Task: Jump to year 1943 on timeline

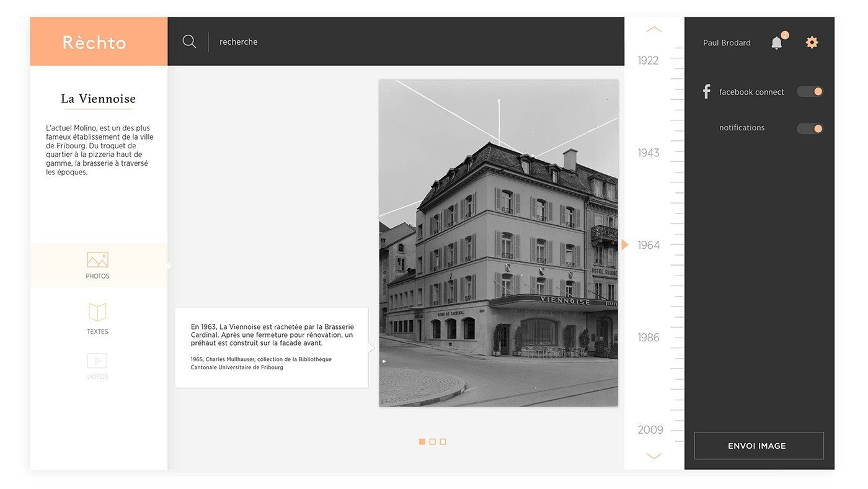Action: [x=649, y=153]
